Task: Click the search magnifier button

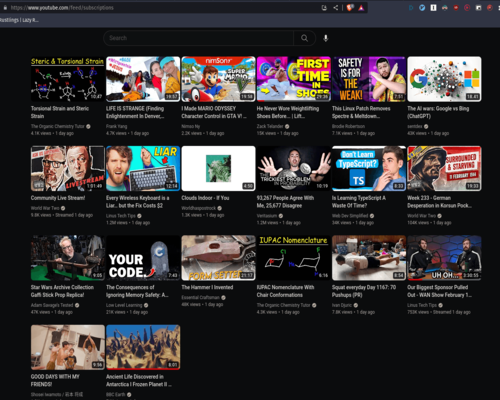Action: click(x=304, y=38)
